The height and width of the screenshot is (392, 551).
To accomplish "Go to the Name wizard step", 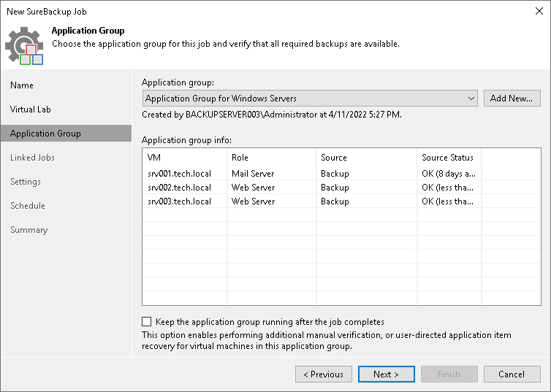I will coord(22,85).
